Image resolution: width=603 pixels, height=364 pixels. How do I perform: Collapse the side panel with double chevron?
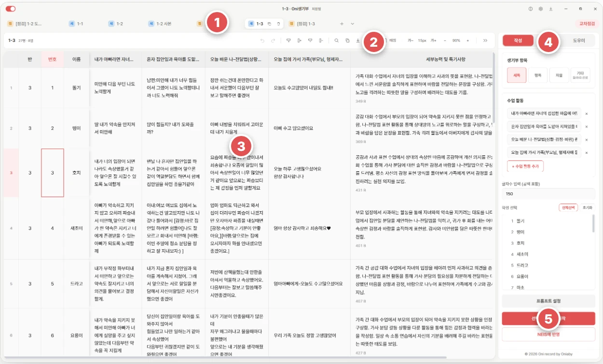point(485,40)
